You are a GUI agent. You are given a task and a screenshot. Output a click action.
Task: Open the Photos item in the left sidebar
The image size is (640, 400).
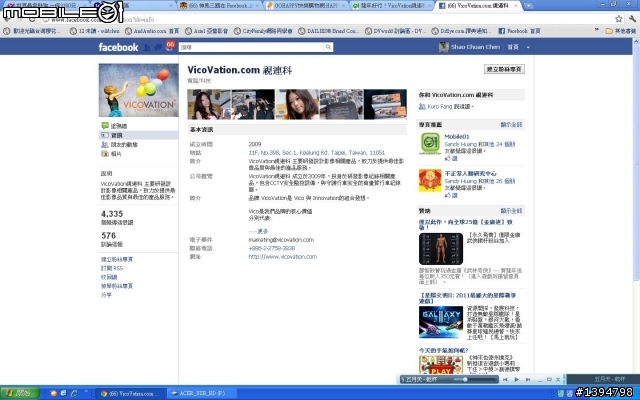111,154
